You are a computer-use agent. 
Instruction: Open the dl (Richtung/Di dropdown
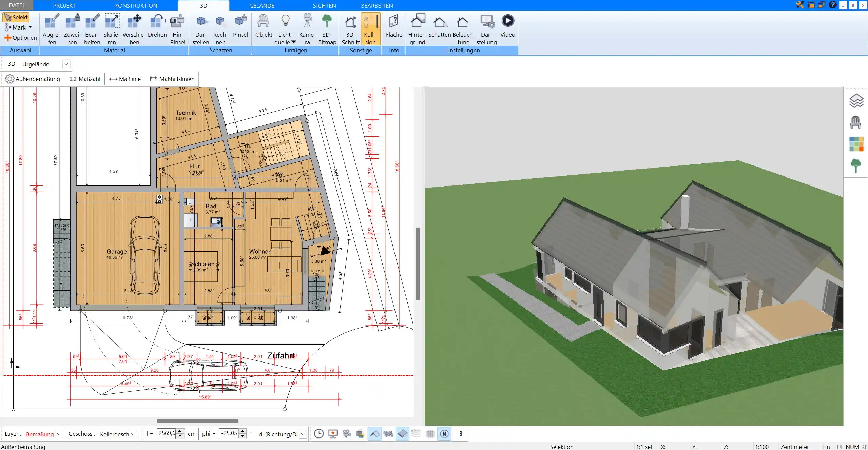tap(303, 434)
